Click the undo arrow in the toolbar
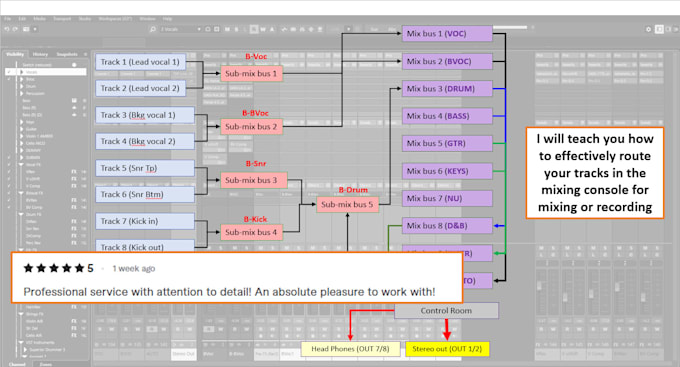This screenshot has height=367, width=680. 7,29
